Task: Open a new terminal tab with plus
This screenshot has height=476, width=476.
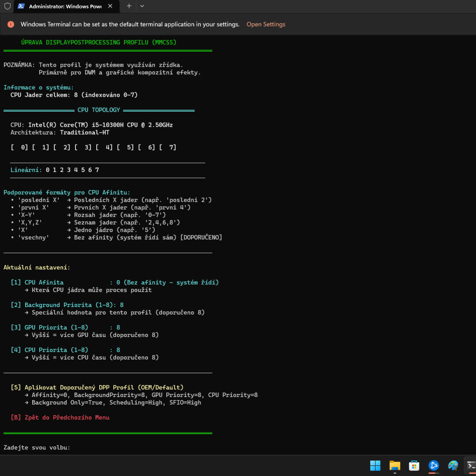Action: (x=129, y=6)
